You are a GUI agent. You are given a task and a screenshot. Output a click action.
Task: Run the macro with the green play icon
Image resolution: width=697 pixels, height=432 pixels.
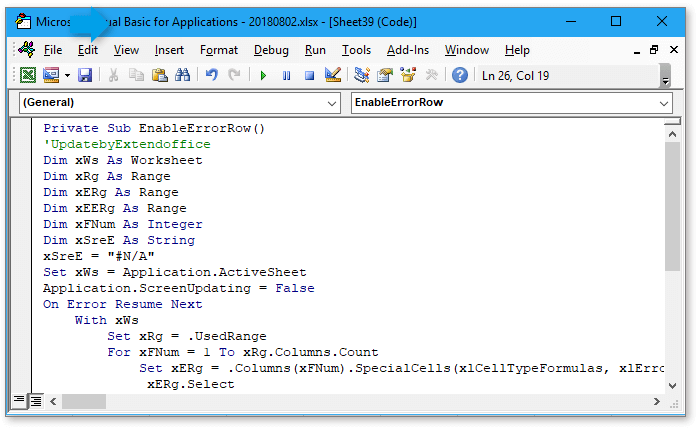[263, 75]
